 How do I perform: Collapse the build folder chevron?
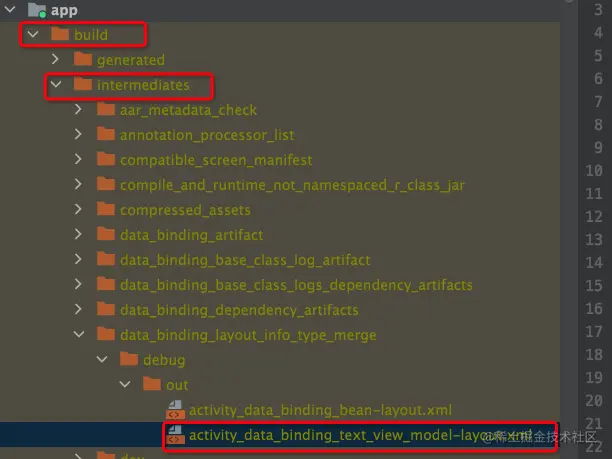tap(33, 34)
